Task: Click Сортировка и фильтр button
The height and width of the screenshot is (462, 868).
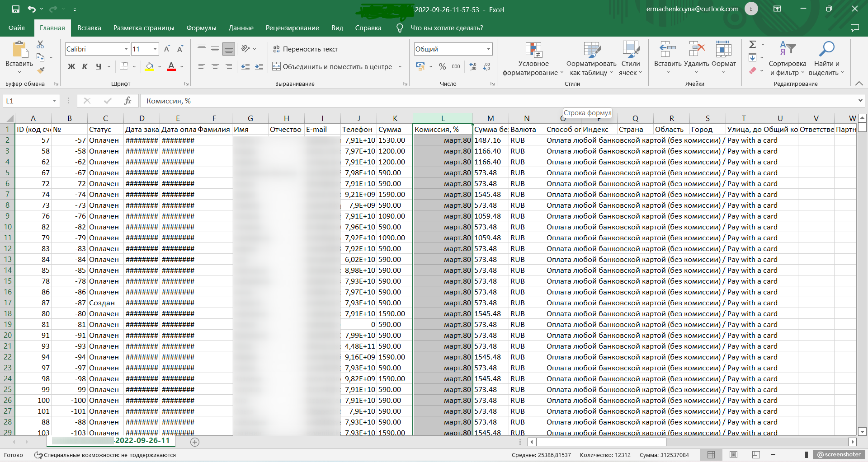Action: point(787,59)
